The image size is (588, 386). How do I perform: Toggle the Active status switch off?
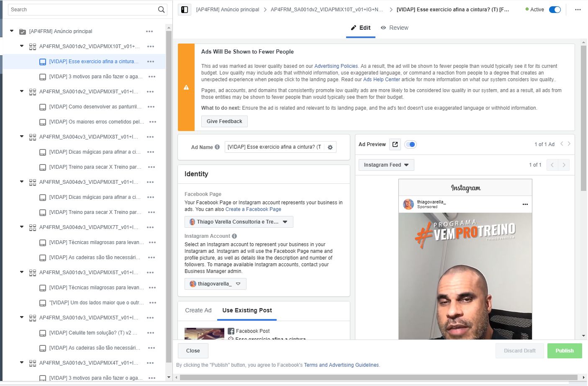click(555, 10)
